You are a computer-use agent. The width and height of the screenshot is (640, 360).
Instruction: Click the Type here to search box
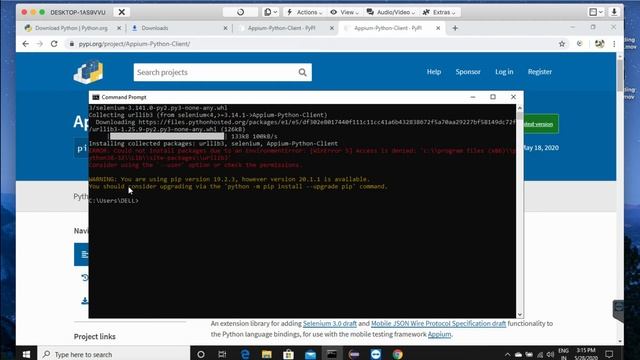114,354
